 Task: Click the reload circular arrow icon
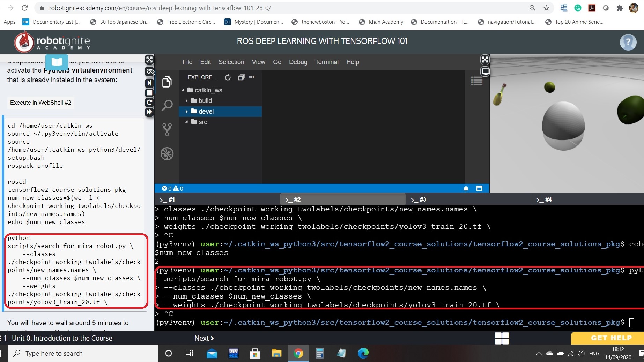coord(149,103)
